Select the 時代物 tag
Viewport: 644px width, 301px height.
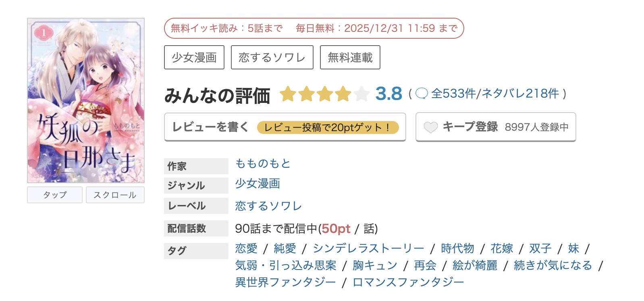[457, 248]
